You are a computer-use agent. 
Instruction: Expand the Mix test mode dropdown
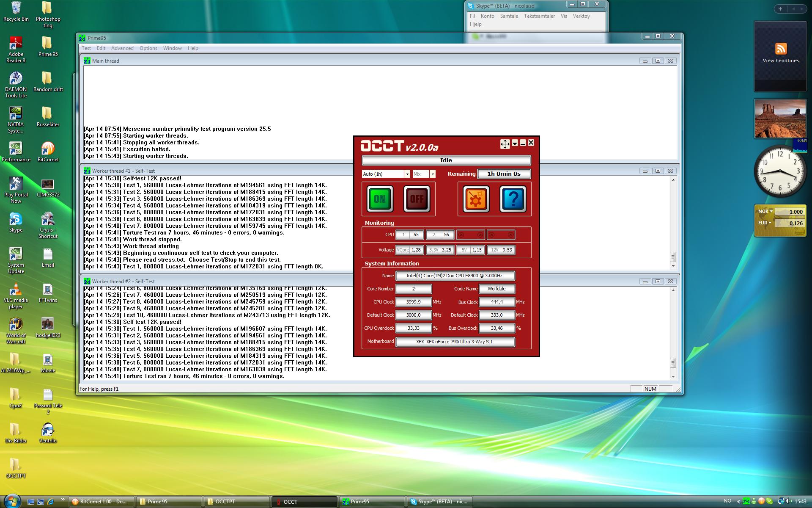(432, 174)
